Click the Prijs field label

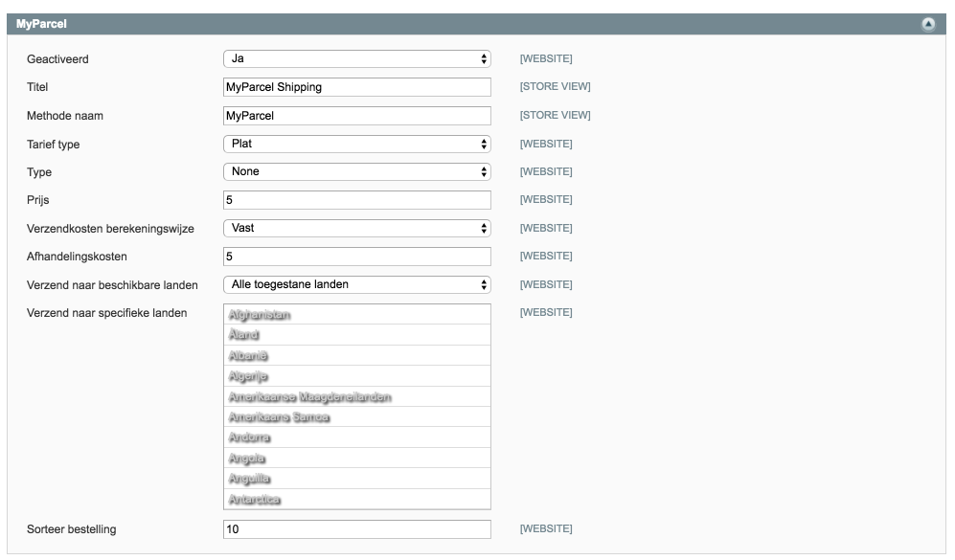point(37,200)
